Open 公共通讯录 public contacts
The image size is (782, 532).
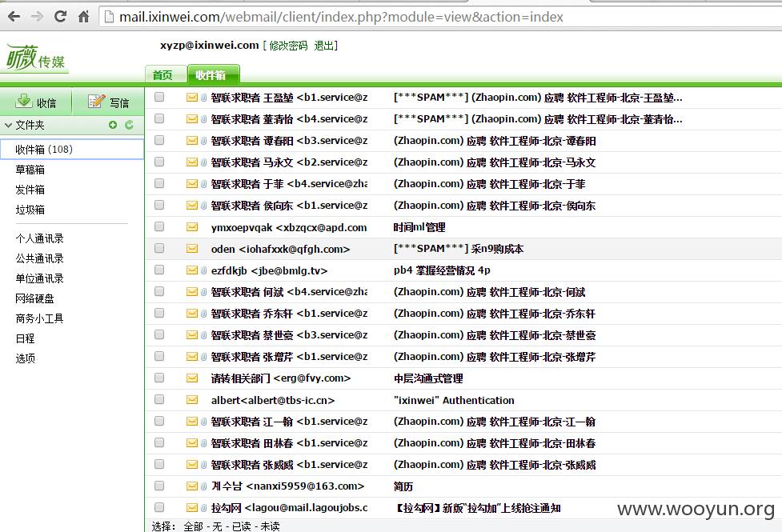point(39,258)
